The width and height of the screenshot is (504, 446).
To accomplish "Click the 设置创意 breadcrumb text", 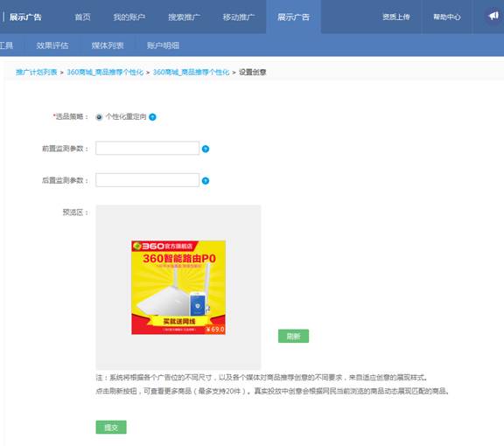I will 252,73.
